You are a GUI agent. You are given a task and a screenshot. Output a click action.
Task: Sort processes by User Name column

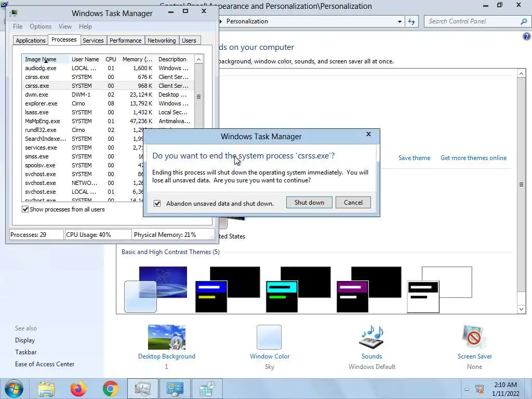click(x=86, y=59)
